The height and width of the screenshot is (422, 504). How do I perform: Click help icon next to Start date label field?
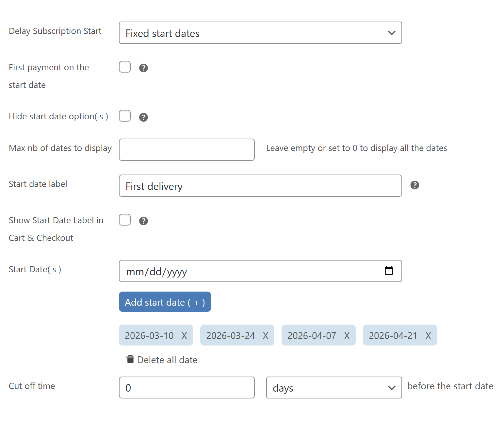click(415, 185)
